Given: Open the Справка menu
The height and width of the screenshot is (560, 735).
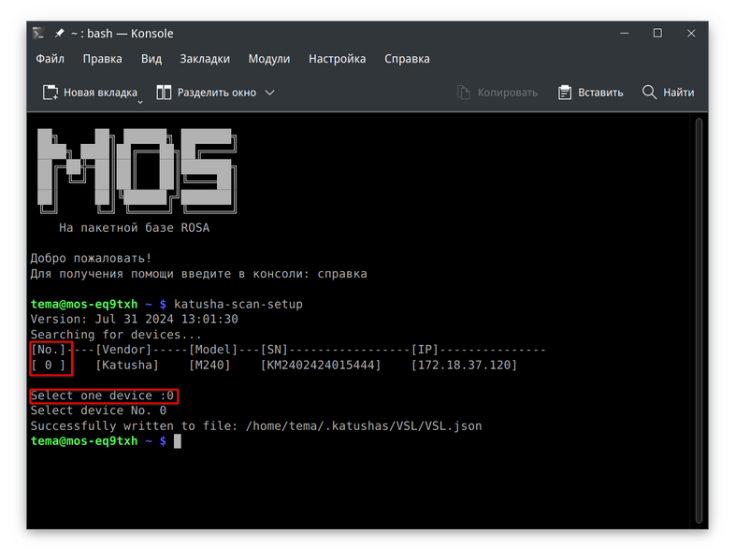Looking at the screenshot, I should tap(407, 59).
